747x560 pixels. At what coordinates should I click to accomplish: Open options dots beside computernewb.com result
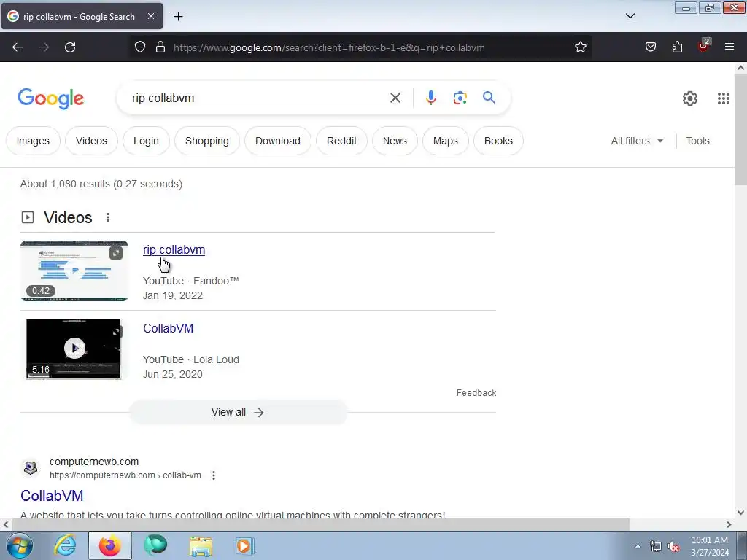[214, 475]
